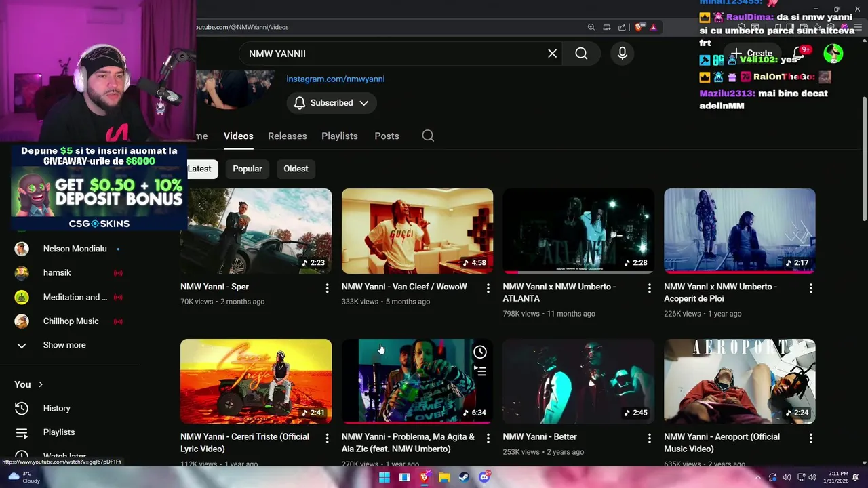Open options menu for Cereri Triste video
This screenshot has height=488, width=868.
tap(327, 439)
